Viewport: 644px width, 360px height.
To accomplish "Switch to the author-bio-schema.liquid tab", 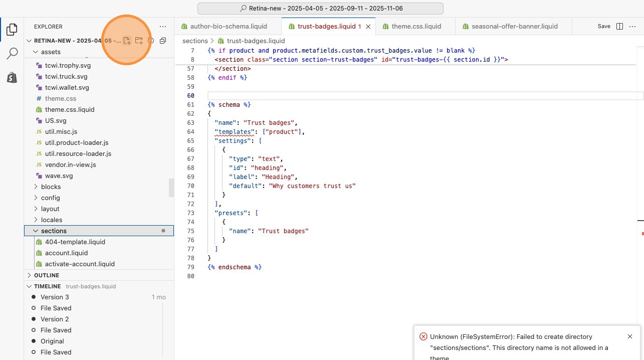I will [229, 26].
